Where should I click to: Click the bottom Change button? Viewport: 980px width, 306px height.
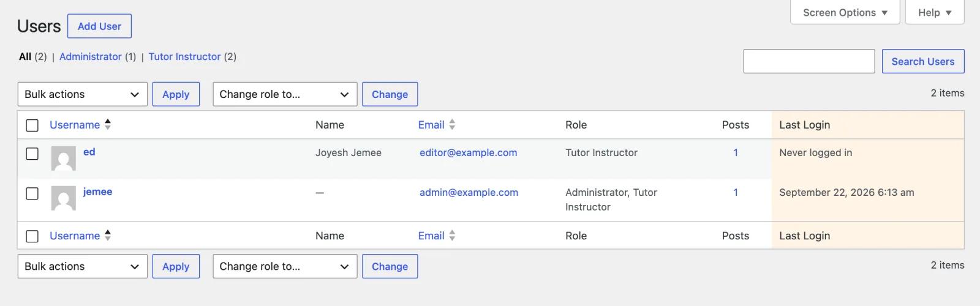[390, 266]
